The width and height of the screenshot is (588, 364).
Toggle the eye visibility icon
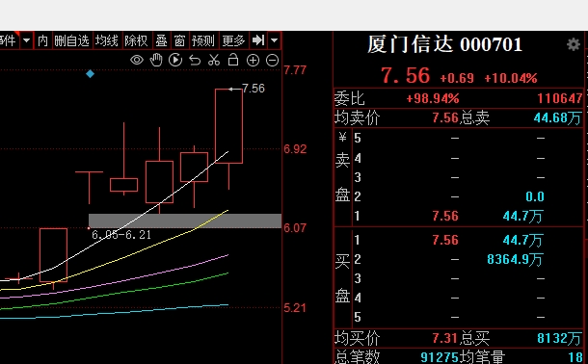click(137, 60)
